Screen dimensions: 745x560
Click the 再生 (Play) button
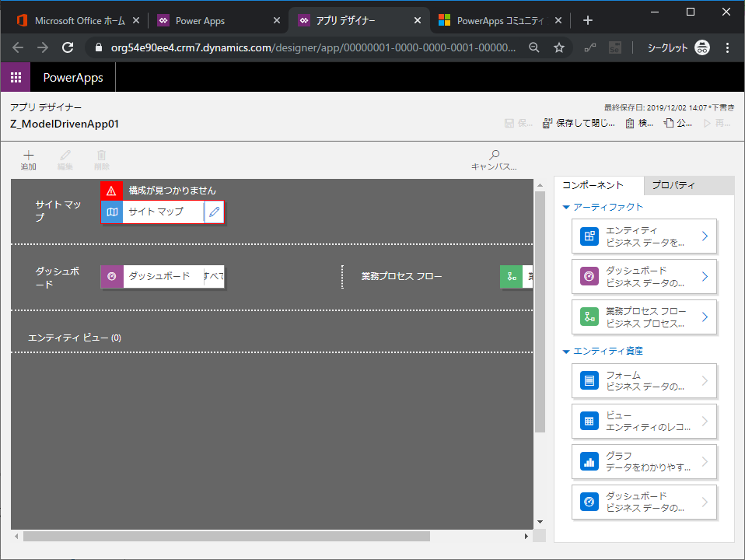pyautogui.click(x=716, y=123)
